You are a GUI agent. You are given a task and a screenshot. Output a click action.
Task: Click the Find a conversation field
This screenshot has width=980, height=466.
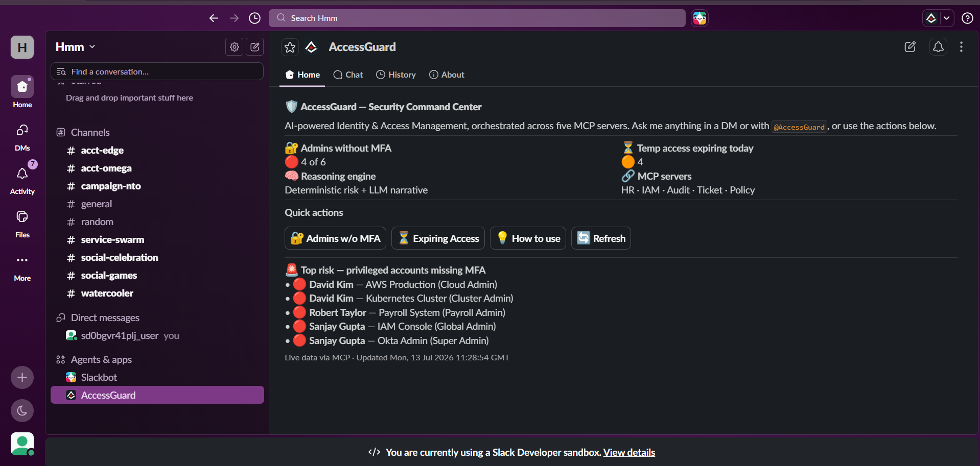pyautogui.click(x=157, y=71)
